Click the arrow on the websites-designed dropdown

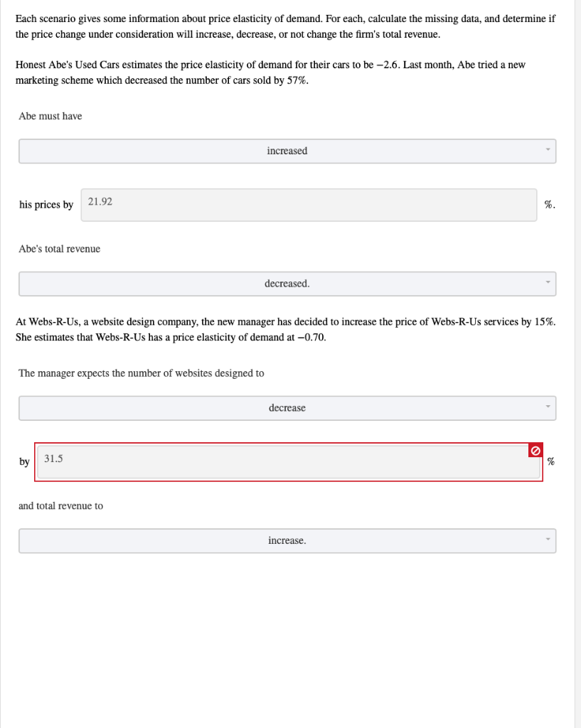point(548,408)
